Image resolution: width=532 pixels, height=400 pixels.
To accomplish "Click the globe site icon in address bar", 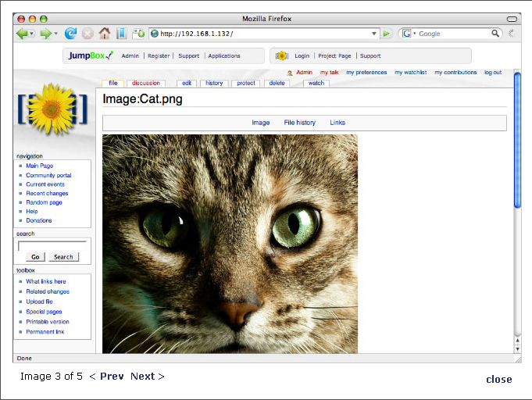I will (155, 34).
